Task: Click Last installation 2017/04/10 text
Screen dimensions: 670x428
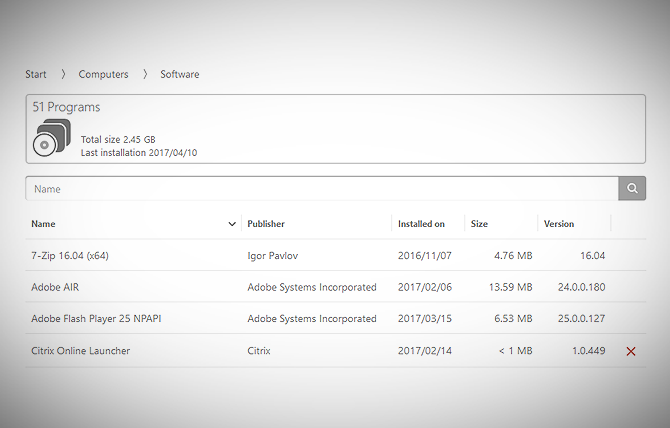Action: (x=139, y=152)
